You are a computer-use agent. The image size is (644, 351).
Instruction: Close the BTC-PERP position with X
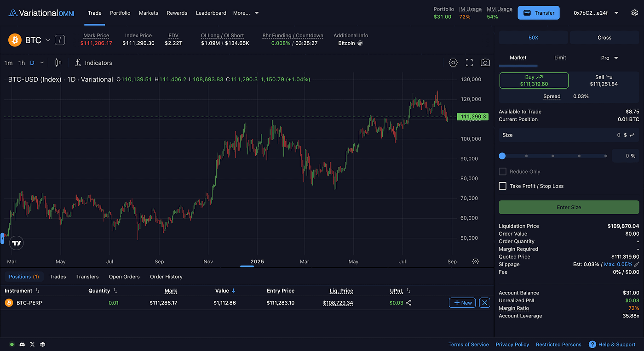pyautogui.click(x=485, y=303)
